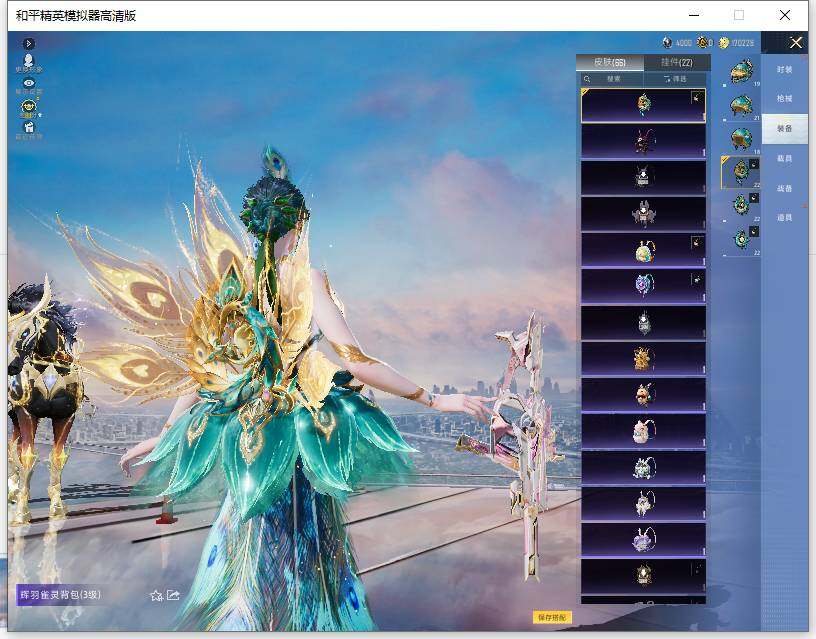Image resolution: width=816 pixels, height=639 pixels.
Task: Select the helmet thumbnail numbered 18
Action: click(x=741, y=139)
